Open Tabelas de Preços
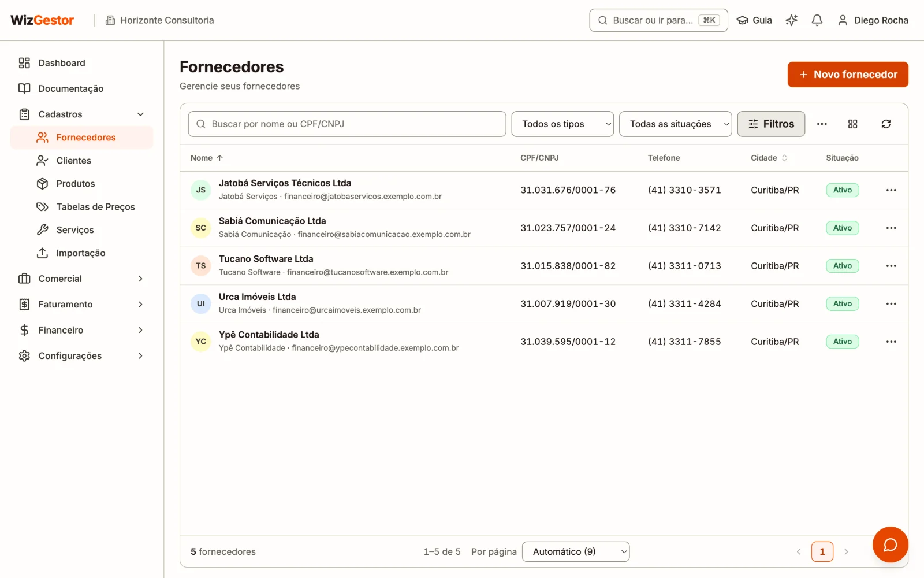924x578 pixels. click(x=81, y=207)
